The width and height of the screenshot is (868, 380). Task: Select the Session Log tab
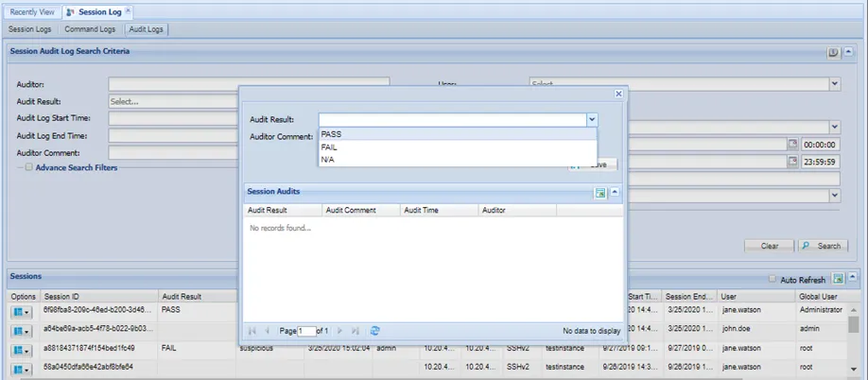99,11
